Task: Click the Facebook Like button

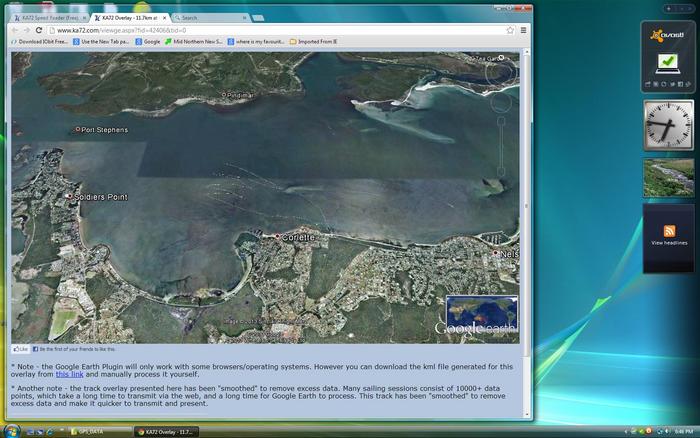Action: coord(21,349)
